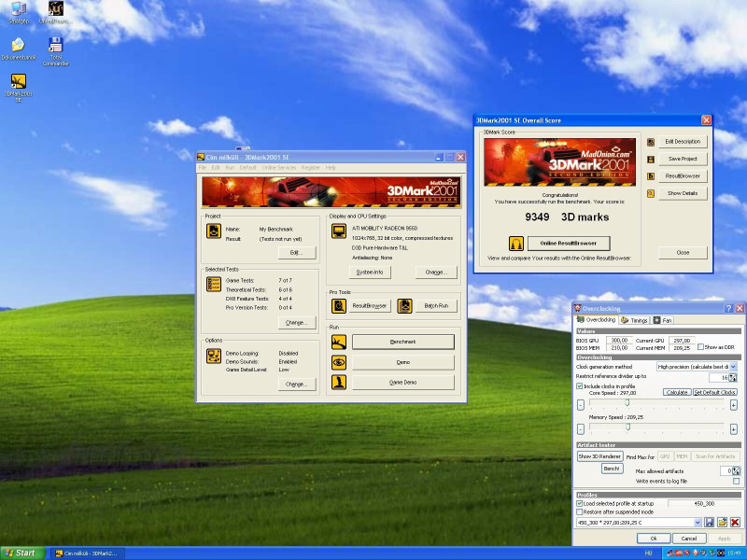
Task: Click the Batch Run icon in Pro Tools
Action: (404, 306)
